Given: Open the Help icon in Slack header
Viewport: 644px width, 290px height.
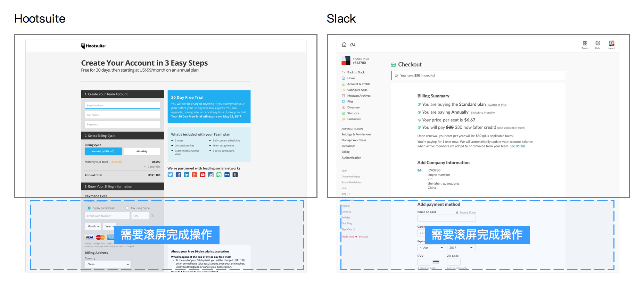Looking at the screenshot, I should 598,45.
